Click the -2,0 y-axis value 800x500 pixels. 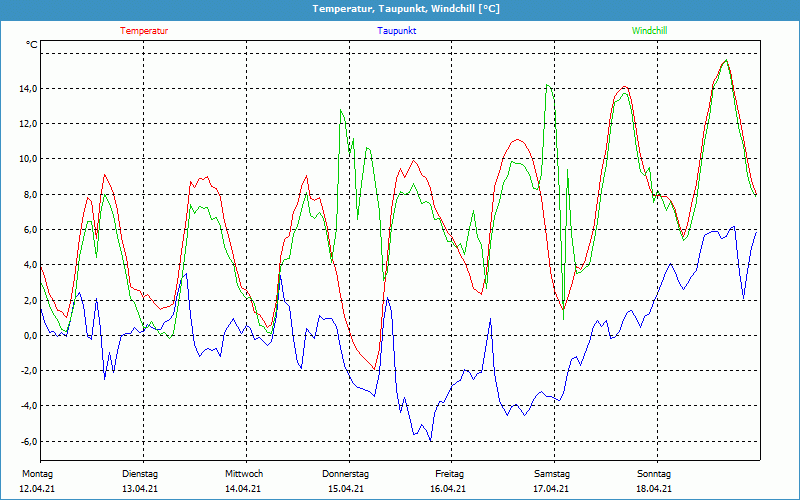pyautogui.click(x=28, y=371)
